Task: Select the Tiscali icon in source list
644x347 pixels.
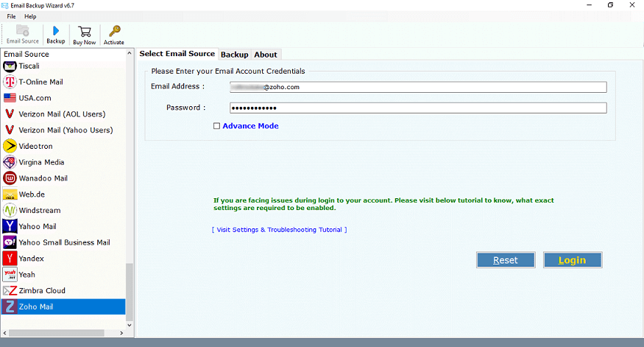Action: coord(10,66)
